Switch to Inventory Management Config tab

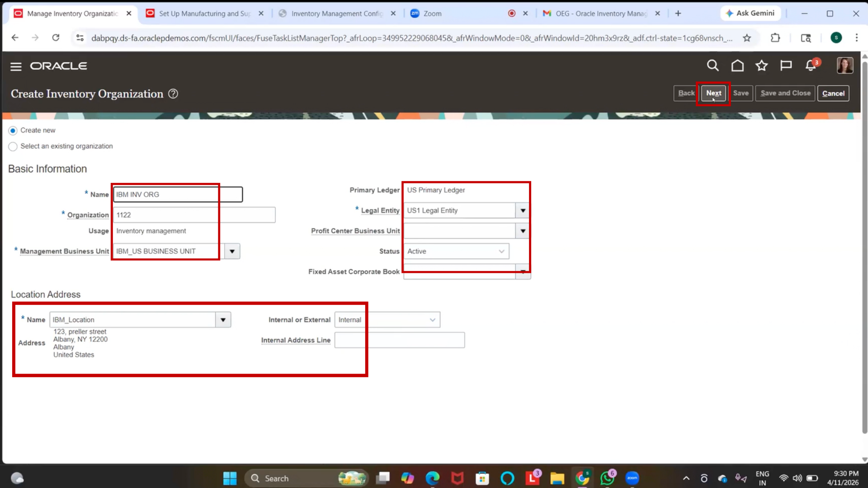337,14
